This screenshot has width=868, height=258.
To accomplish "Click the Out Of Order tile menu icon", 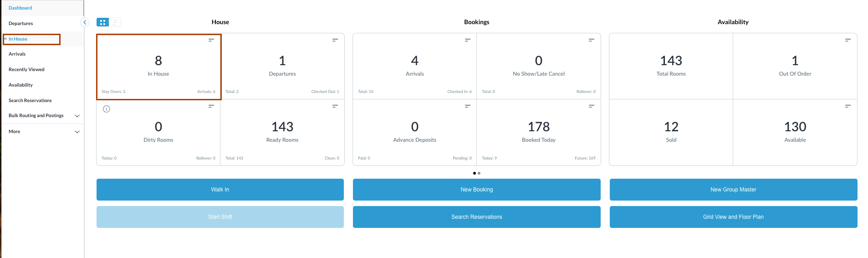I will [x=848, y=40].
